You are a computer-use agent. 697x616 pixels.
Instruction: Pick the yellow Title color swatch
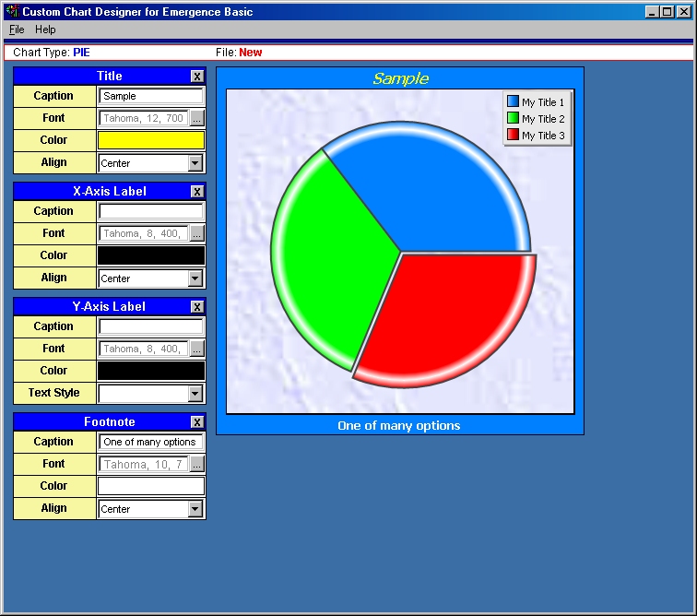151,140
